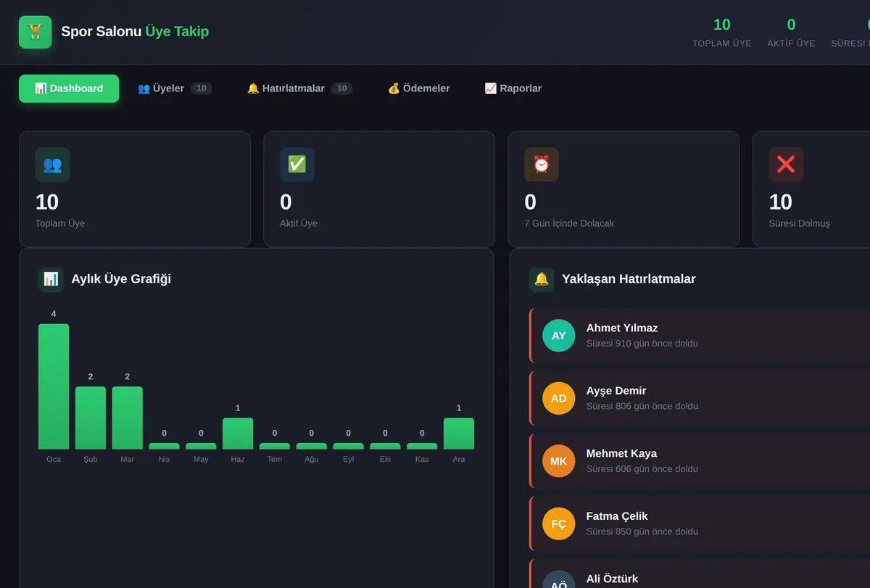The height and width of the screenshot is (588, 870).
Task: Click the AD avatar for Ayşe Demir
Action: (558, 398)
